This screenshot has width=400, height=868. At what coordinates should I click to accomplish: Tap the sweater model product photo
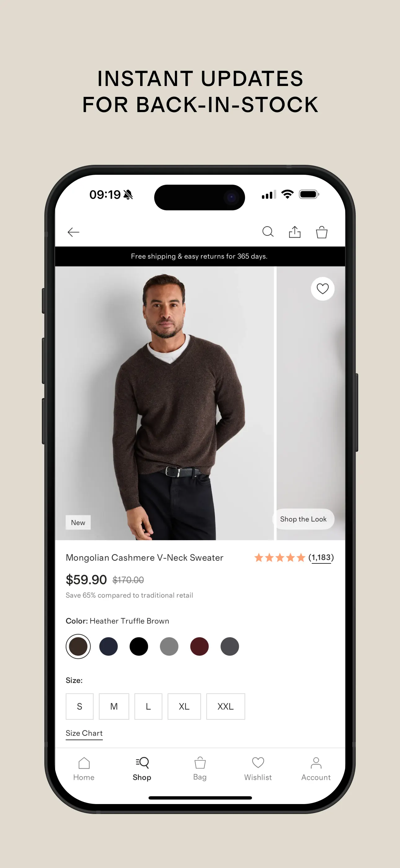click(165, 403)
